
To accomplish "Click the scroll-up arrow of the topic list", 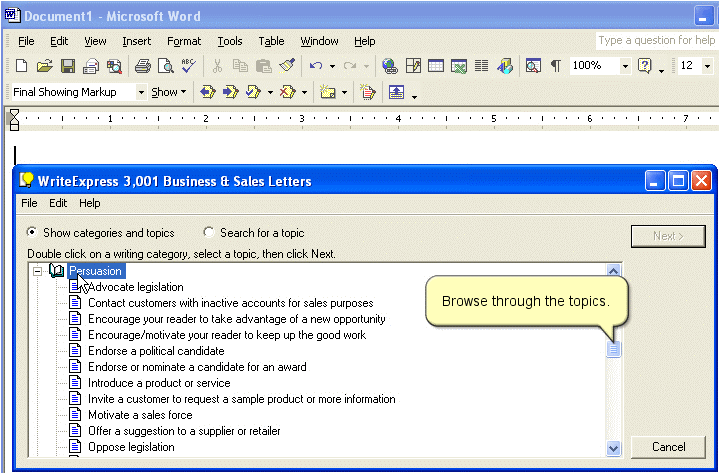I will (x=614, y=271).
